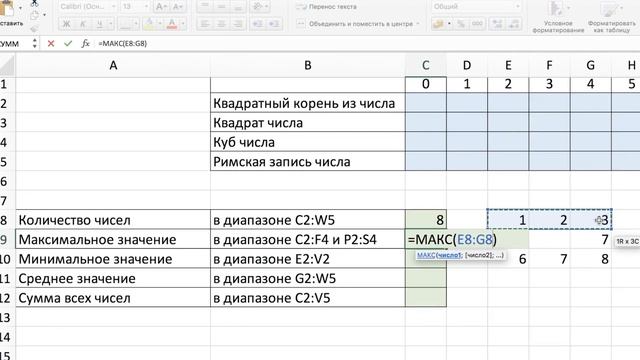Copy selection with the Copy icon

coord(34,16)
